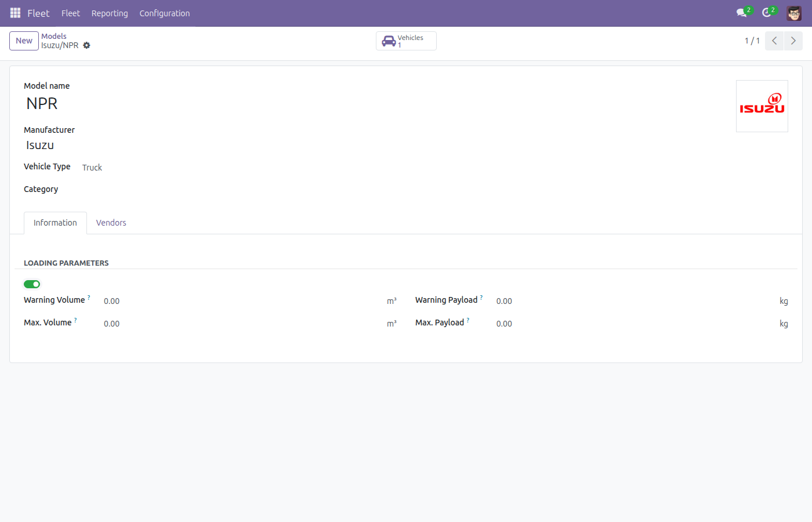
Task: Toggle the loading parameters switch
Action: tap(32, 284)
